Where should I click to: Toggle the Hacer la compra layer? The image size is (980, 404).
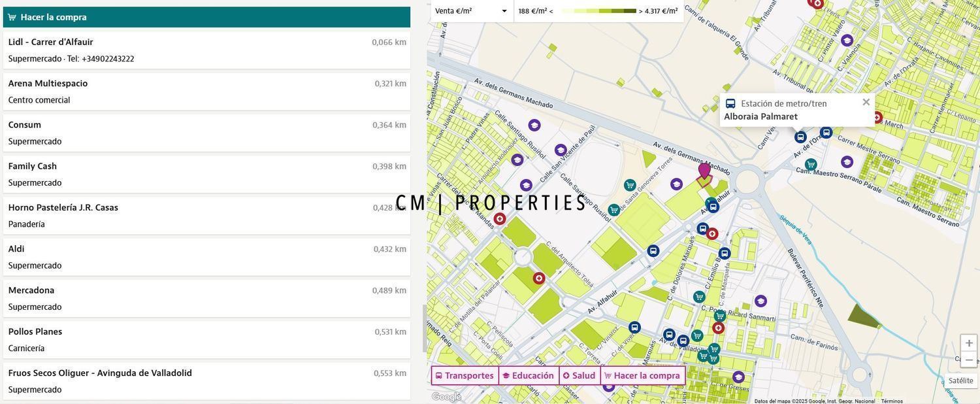643,376
